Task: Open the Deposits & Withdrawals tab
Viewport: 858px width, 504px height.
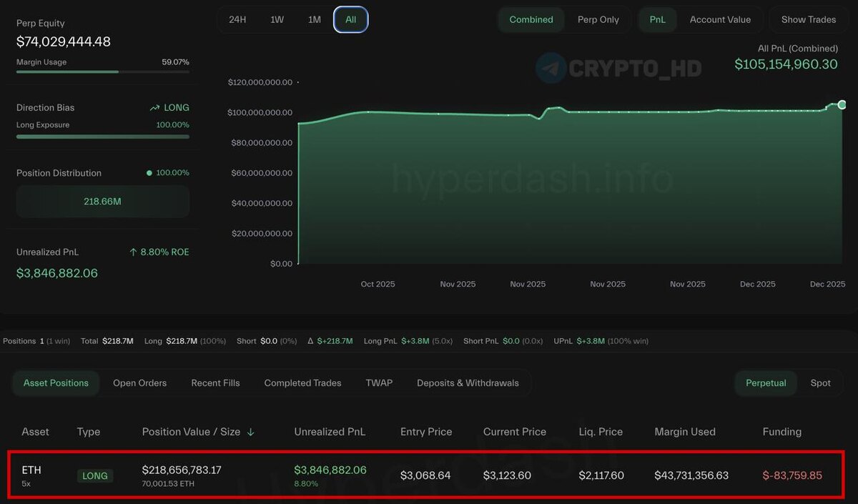Action: click(x=468, y=383)
